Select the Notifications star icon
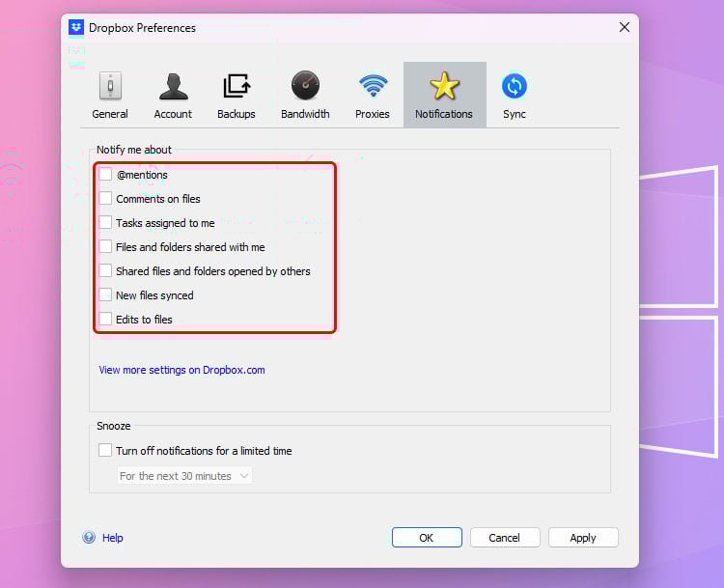This screenshot has width=724, height=588. click(444, 86)
